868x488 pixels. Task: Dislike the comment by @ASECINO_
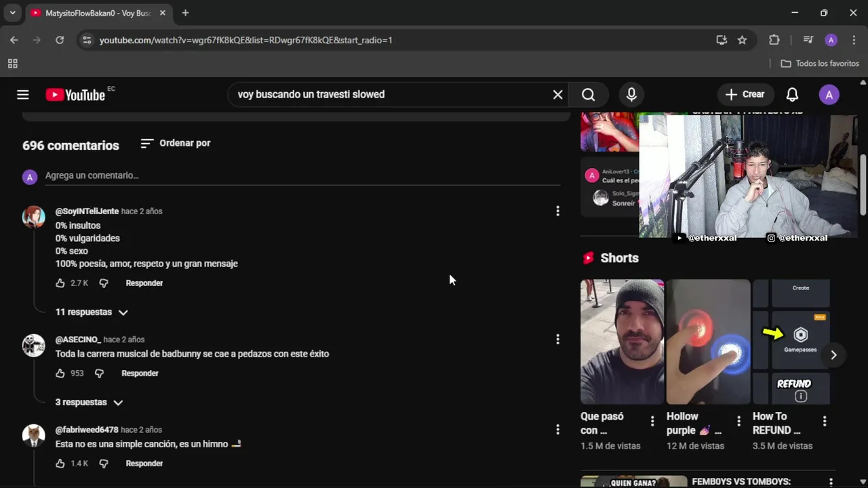click(99, 373)
